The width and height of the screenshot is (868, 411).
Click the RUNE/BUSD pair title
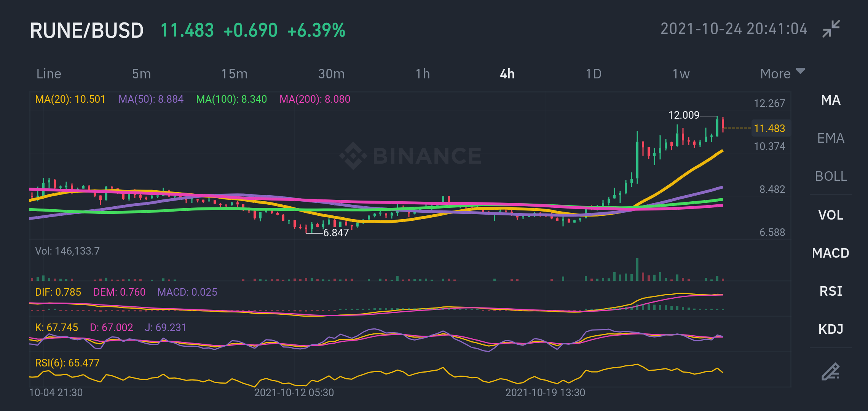click(87, 30)
